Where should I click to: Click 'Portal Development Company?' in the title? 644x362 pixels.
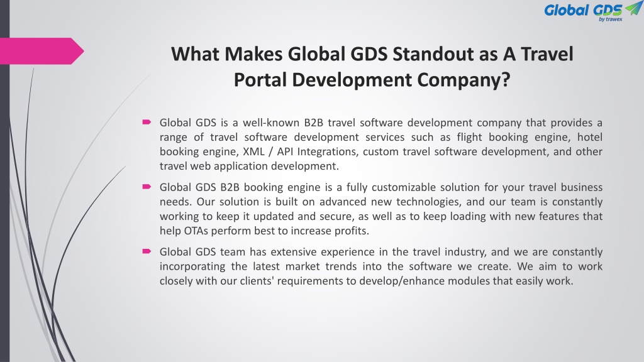coord(372,80)
